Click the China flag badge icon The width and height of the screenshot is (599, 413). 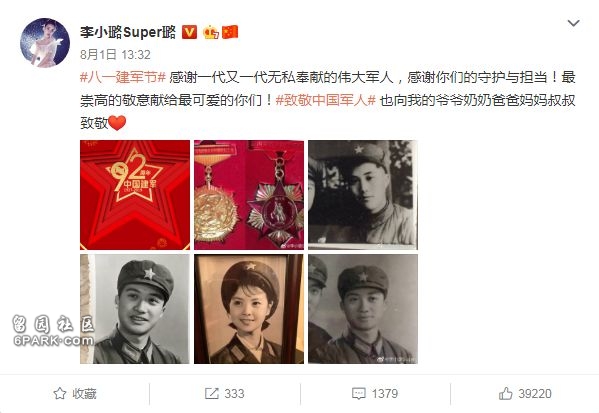[x=230, y=32]
